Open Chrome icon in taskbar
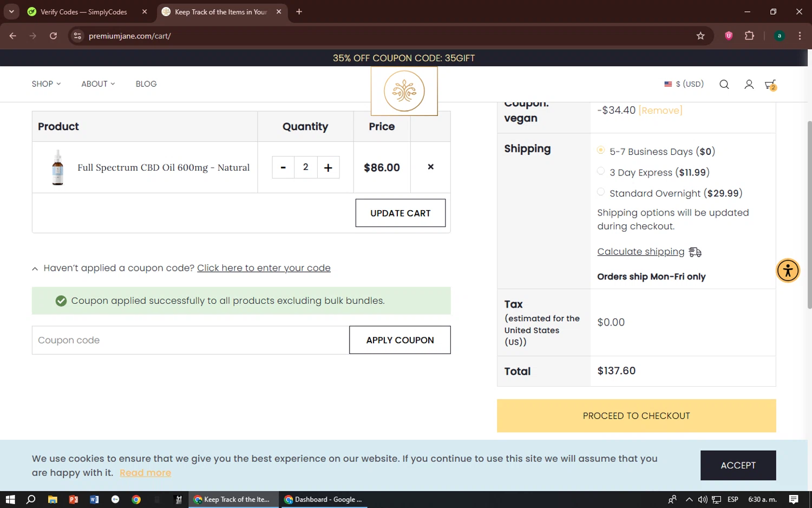This screenshot has width=812, height=508. 136,499
